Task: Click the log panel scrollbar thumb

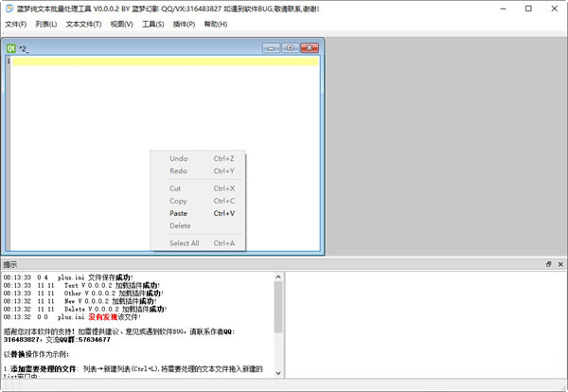Action: tap(278, 307)
